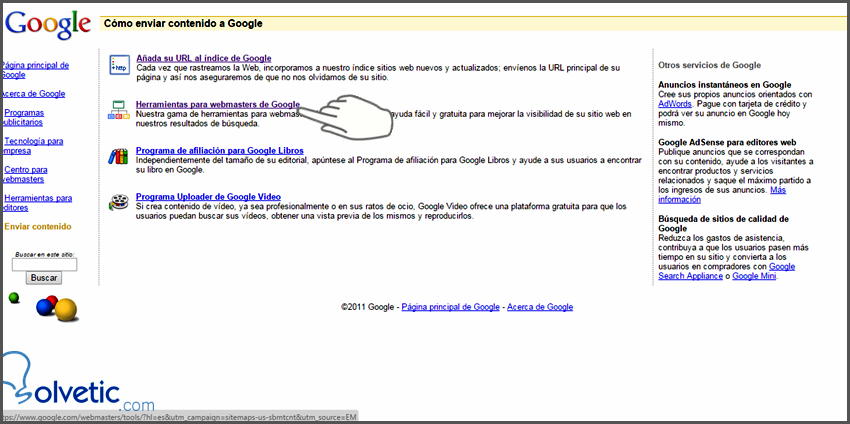Go to 'Página principal de Google' in sidebar
This screenshot has width=850, height=424.
[x=35, y=70]
